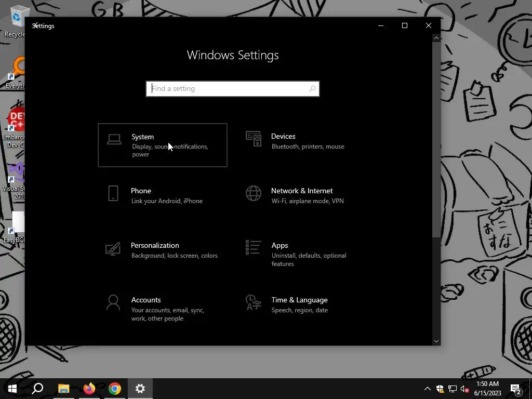Click 'Speech, region, date' text
This screenshot has height=399, width=532.
point(300,310)
